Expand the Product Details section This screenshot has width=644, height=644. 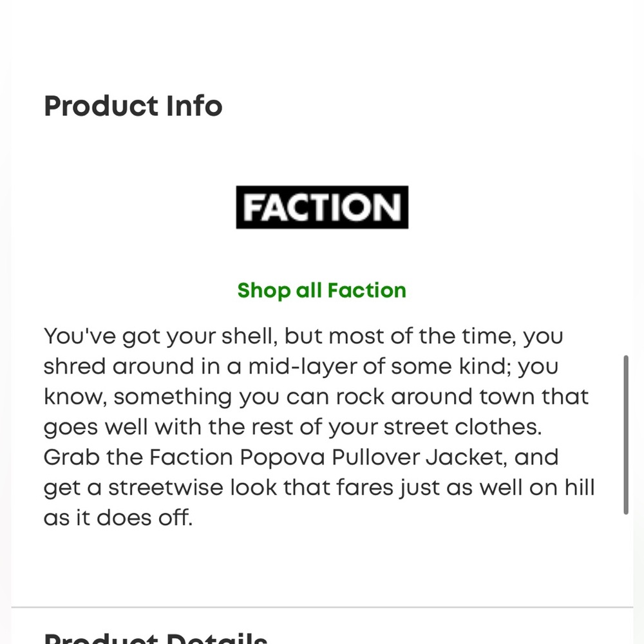tap(155, 638)
